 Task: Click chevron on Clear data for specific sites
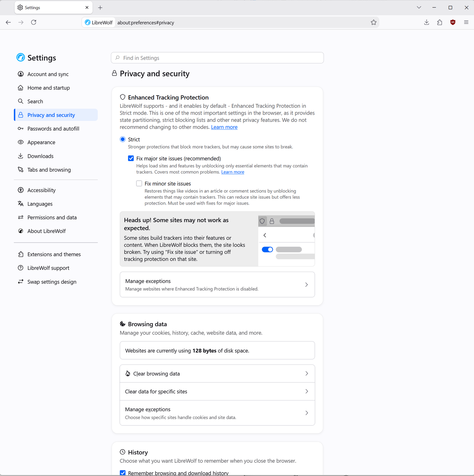[307, 391]
